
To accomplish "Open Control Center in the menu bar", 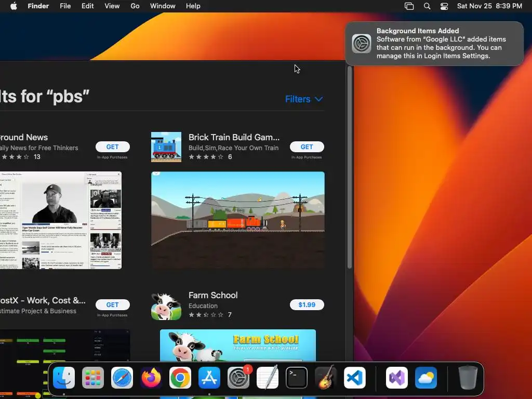I will [x=444, y=6].
